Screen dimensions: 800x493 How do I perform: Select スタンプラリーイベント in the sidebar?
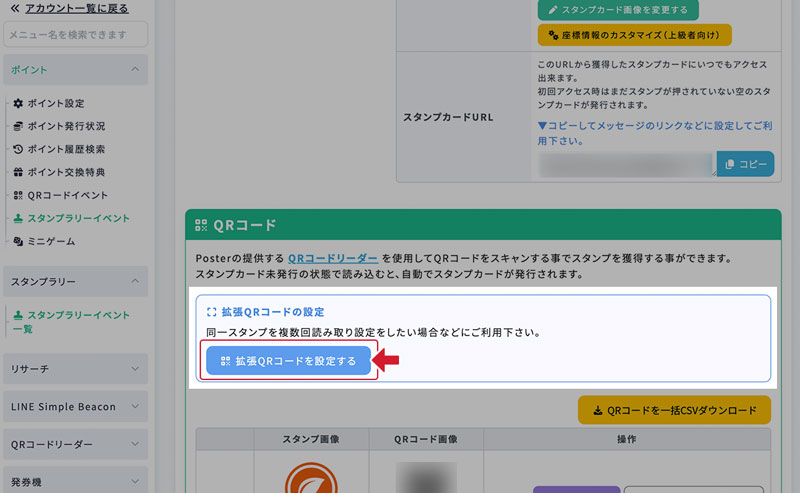77,219
